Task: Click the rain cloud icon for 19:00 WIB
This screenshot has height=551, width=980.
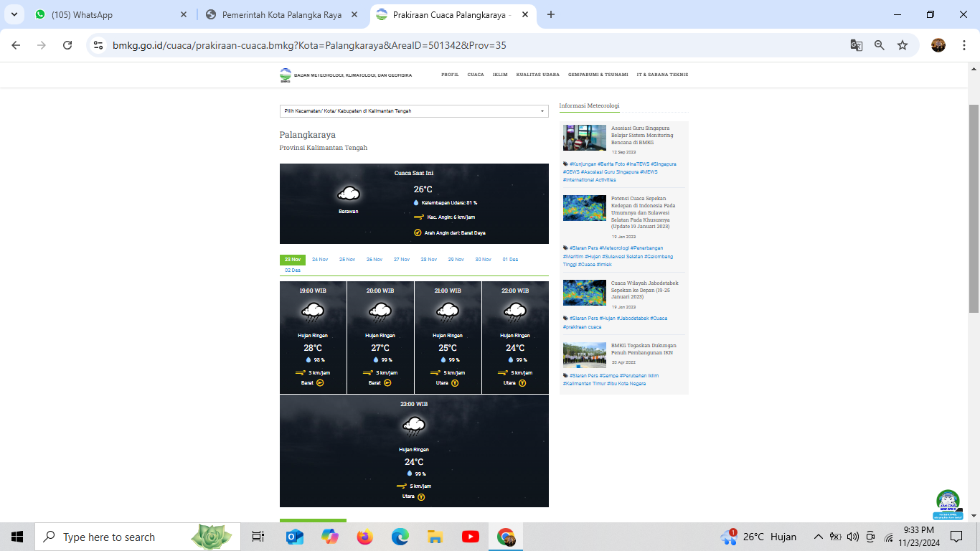Action: [313, 312]
